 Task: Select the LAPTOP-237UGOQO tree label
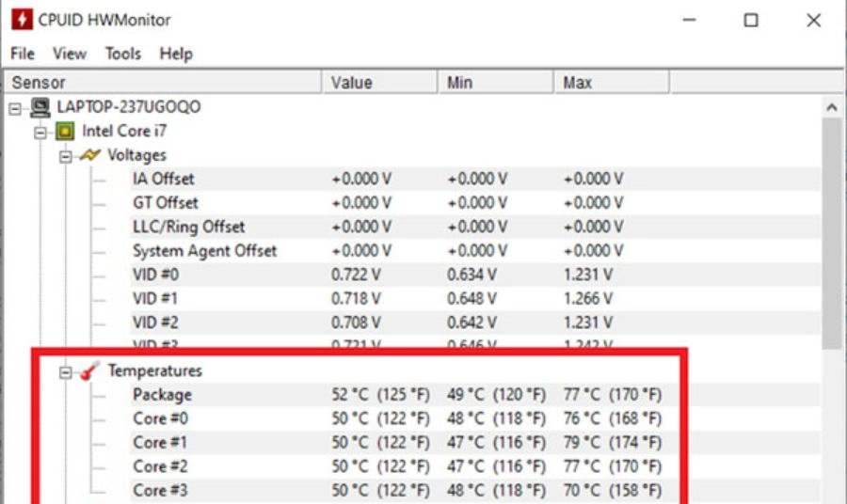tap(129, 107)
